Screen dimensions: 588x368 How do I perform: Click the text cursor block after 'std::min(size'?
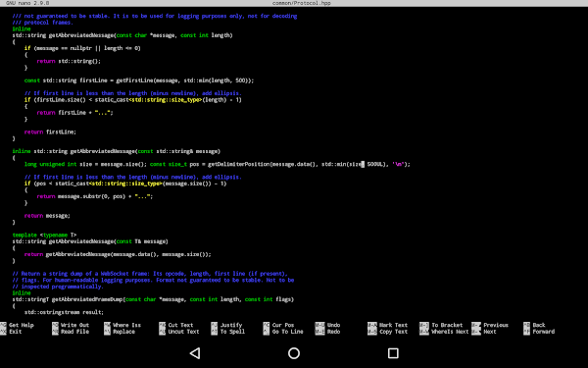(363, 165)
